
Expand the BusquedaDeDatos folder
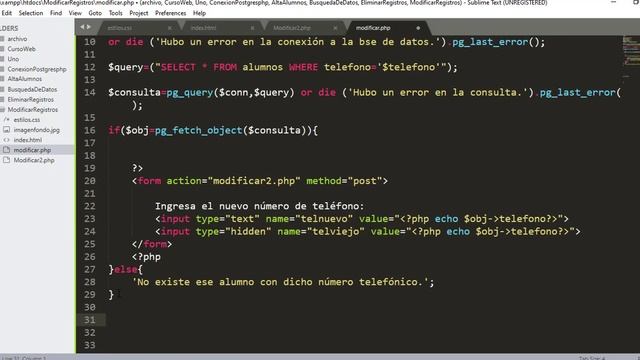click(32, 89)
